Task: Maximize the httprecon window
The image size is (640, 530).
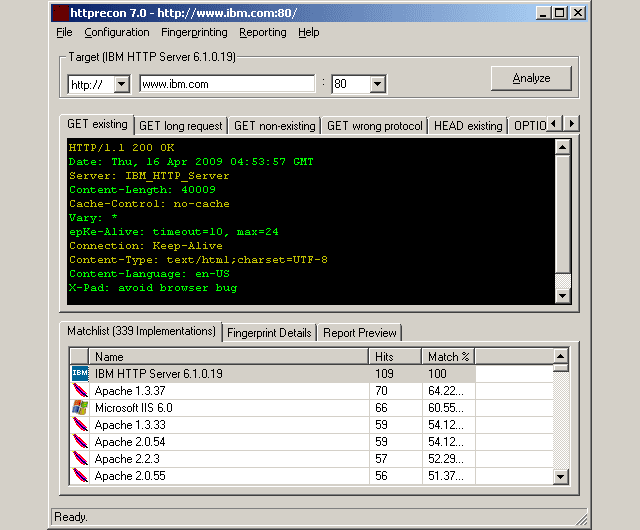Action: 560,13
